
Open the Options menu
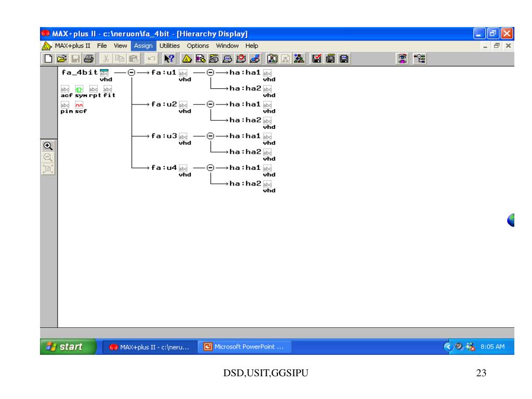pyautogui.click(x=198, y=46)
